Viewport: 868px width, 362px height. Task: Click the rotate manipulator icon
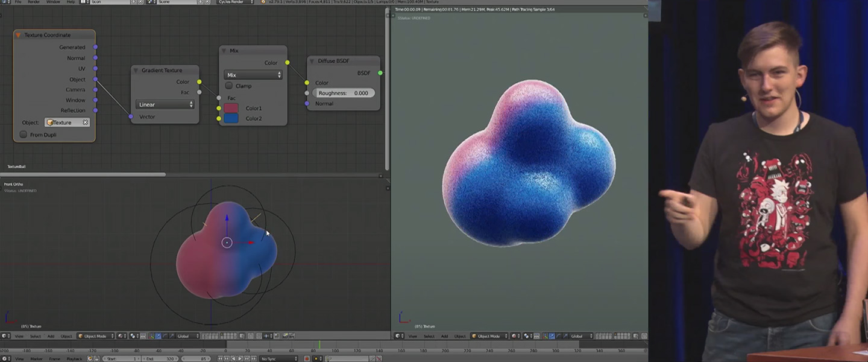[165, 336]
